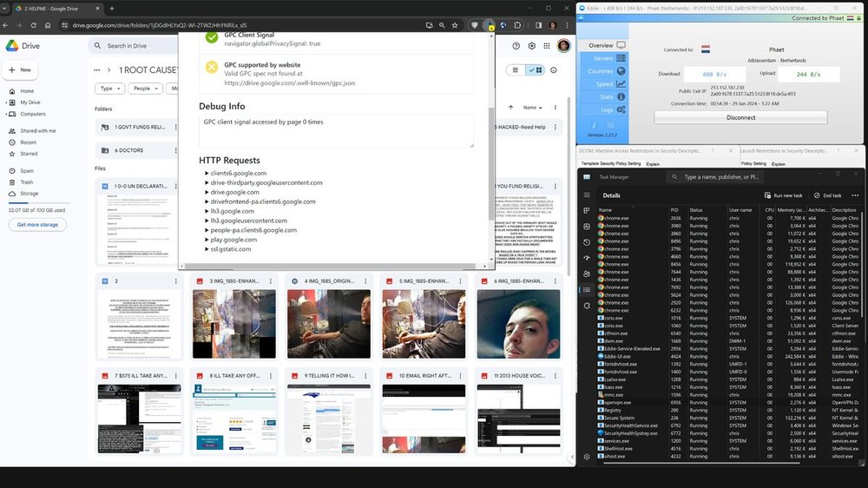Open Drive view details info icon

553,69
